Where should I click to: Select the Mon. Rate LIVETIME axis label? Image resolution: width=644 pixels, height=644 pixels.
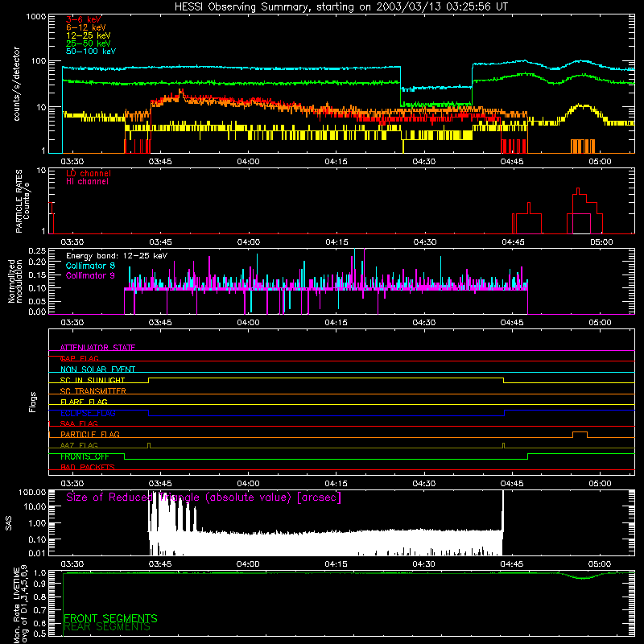[x=20, y=604]
